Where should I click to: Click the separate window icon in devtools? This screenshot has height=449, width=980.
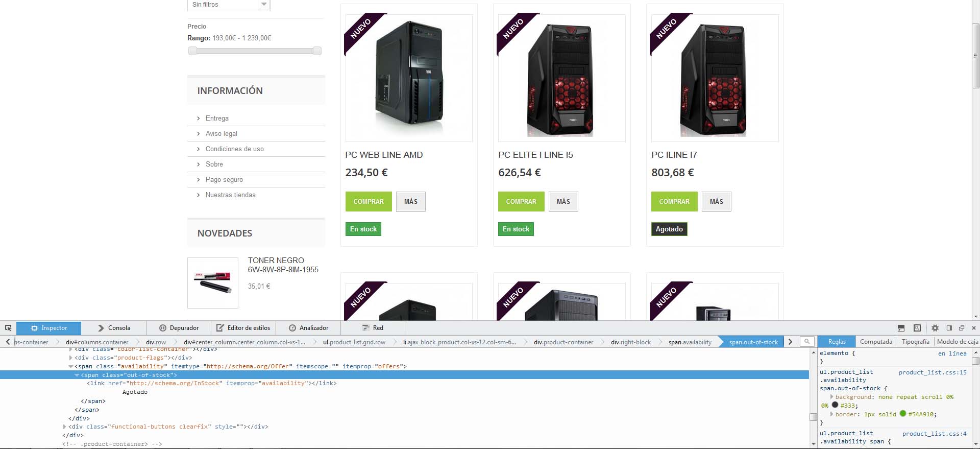point(962,328)
